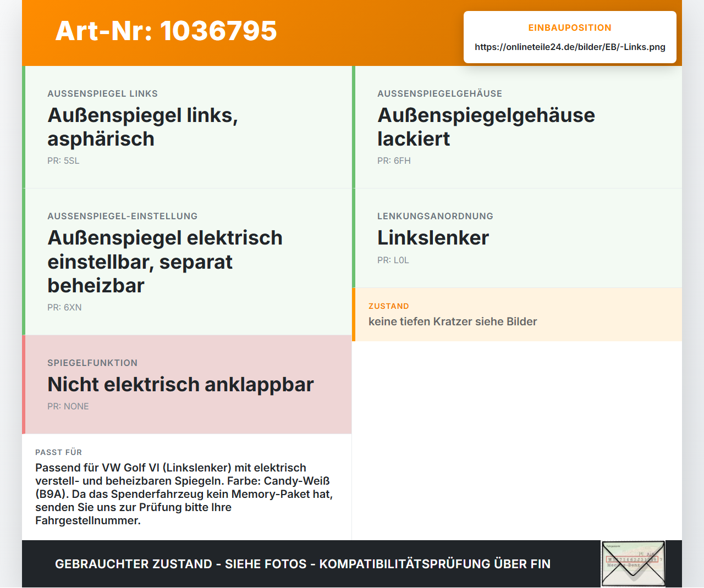Select 'PR: 5SL' code text
The height and width of the screenshot is (588, 704).
click(63, 160)
